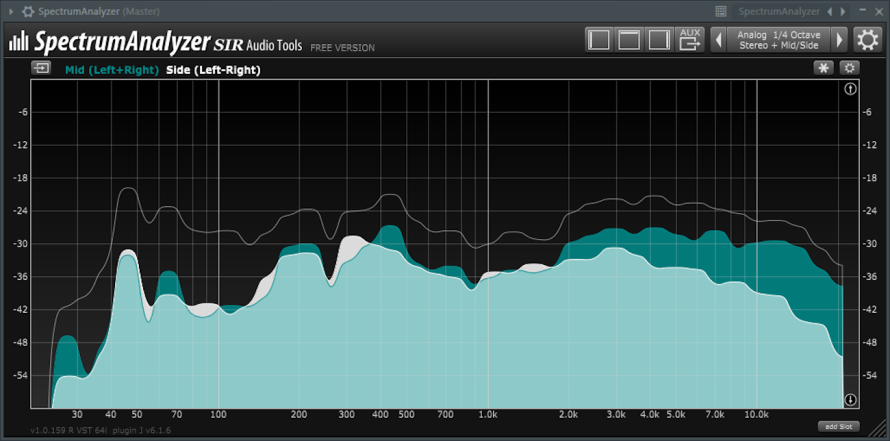The image size is (890, 441).
Task: Minimize the plugin window
Action: point(863,11)
